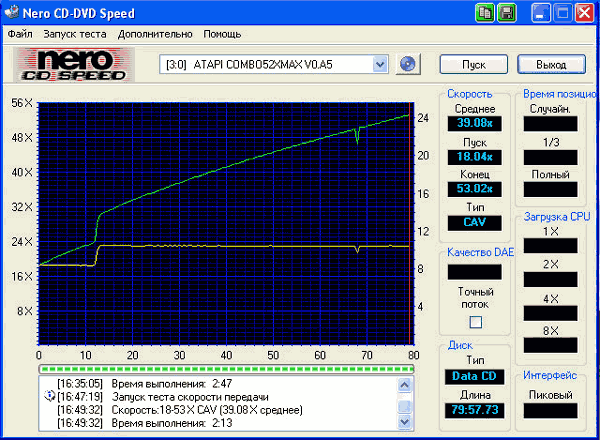Click the Пиковый interface field
The image size is (600, 440).
550,411
